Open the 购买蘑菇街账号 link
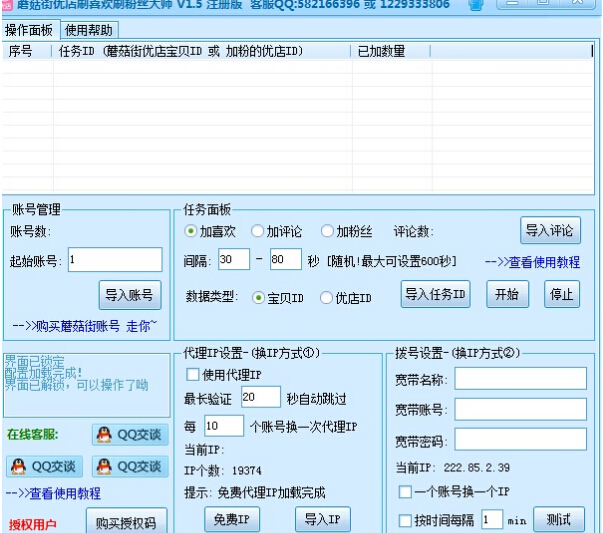Screen dimensions: 603x533 pos(84,326)
